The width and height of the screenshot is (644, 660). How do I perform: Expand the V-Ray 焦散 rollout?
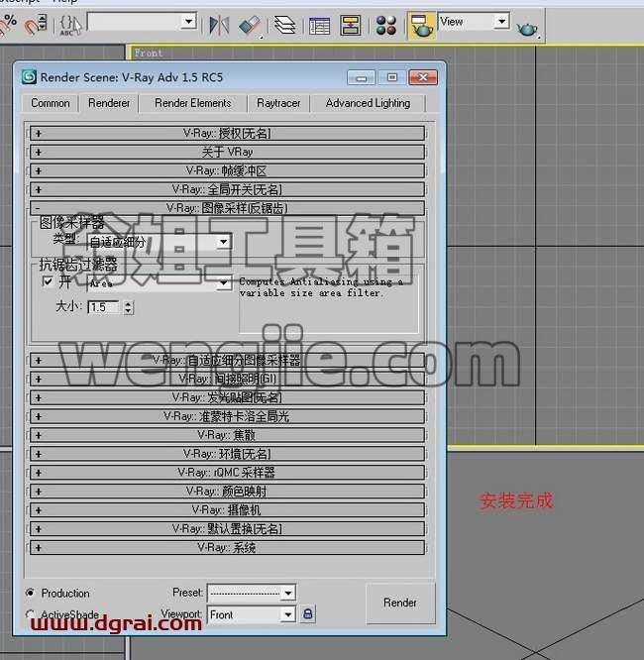[x=227, y=435]
